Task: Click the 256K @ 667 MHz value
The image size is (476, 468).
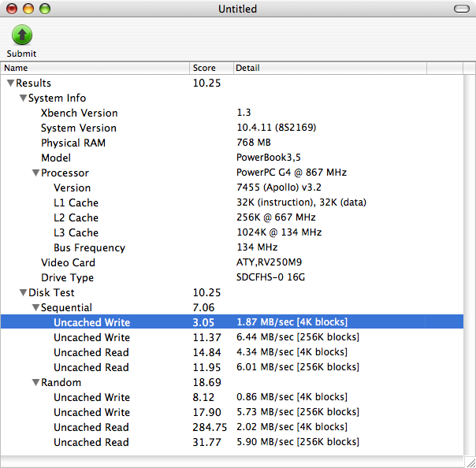Action: tap(276, 217)
